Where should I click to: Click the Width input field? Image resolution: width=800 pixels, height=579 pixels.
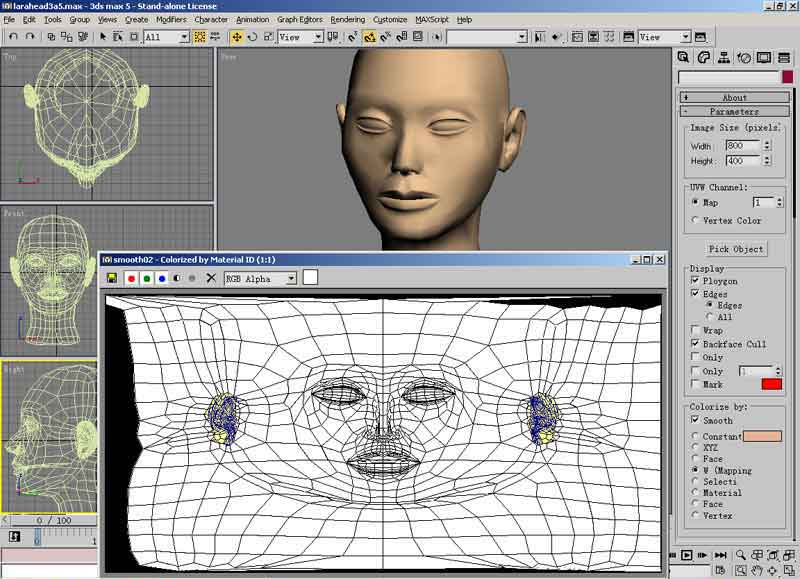click(x=742, y=146)
